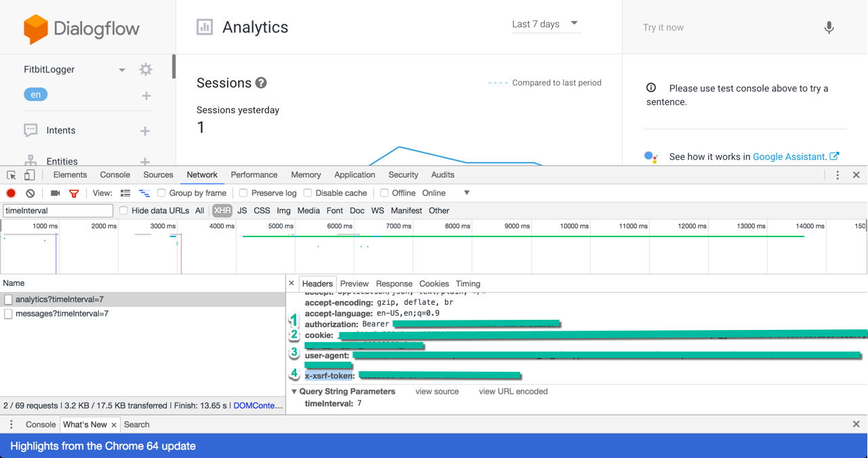Screen dimensions: 868x458
Task: Click the timeInterval filter input
Action: point(58,211)
